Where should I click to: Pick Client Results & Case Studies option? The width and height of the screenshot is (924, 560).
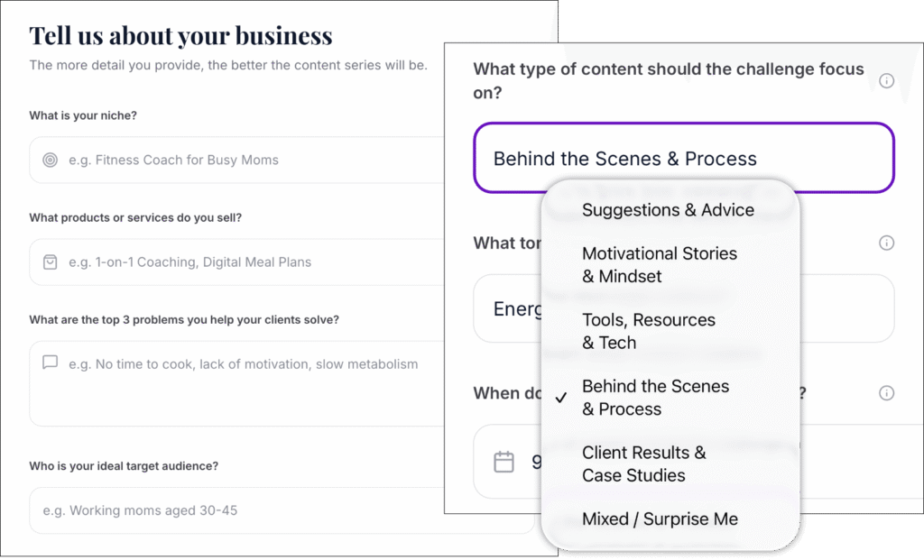(x=644, y=464)
